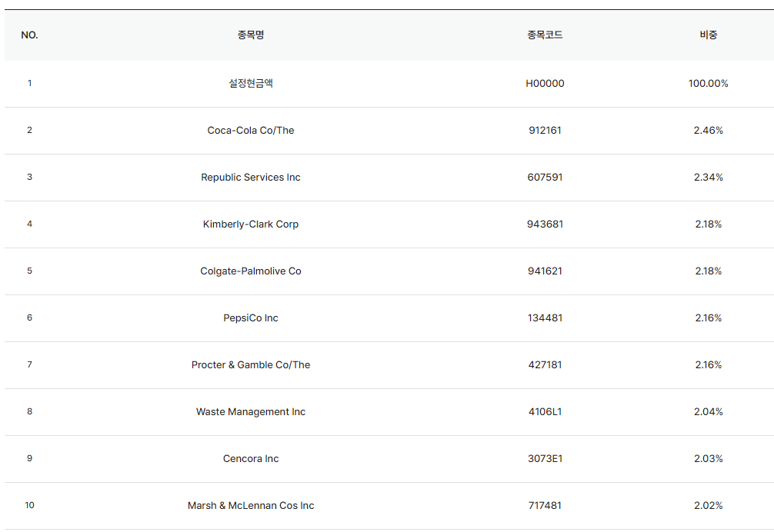Click row number 5
The height and width of the screenshot is (532, 774).
29,271
